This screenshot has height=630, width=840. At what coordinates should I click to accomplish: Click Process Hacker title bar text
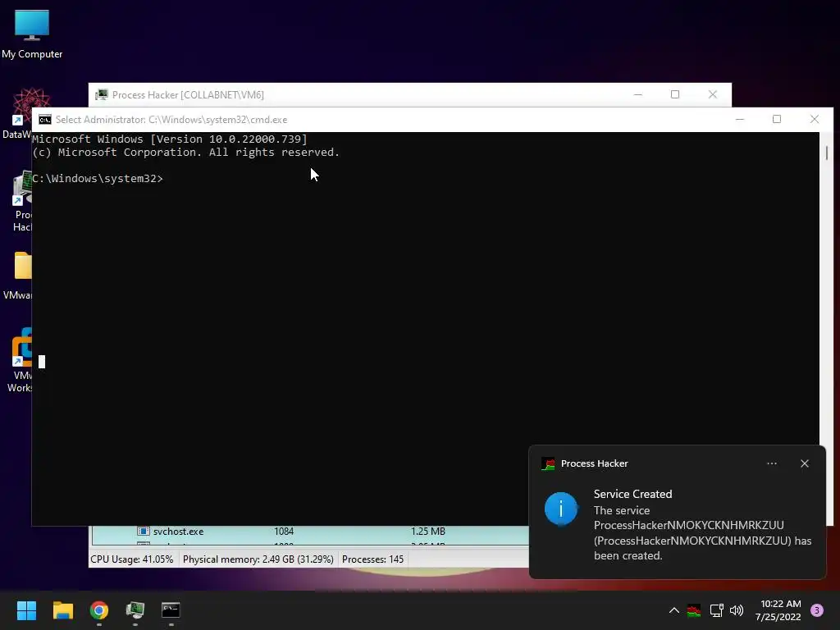(188, 95)
